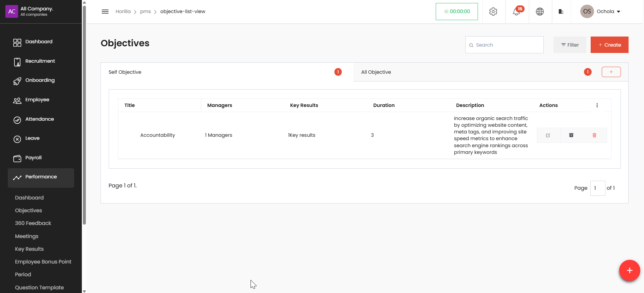Image resolution: width=644 pixels, height=293 pixels.
Task: Click the Horilla breadcrumb link
Action: coord(123,11)
